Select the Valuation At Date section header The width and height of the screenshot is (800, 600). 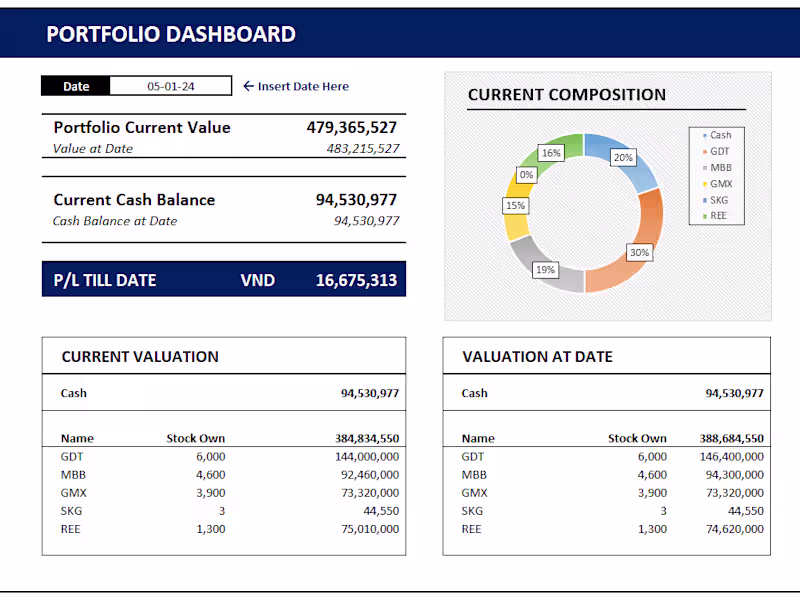coord(536,357)
